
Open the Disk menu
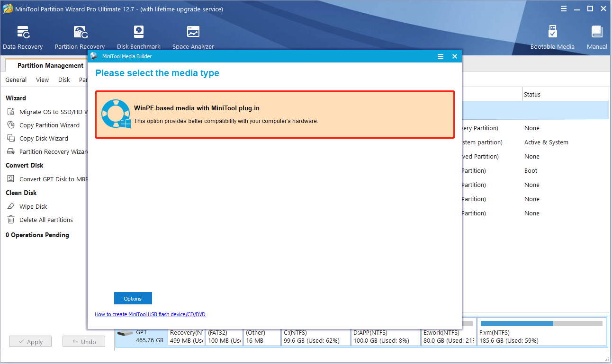tap(63, 80)
